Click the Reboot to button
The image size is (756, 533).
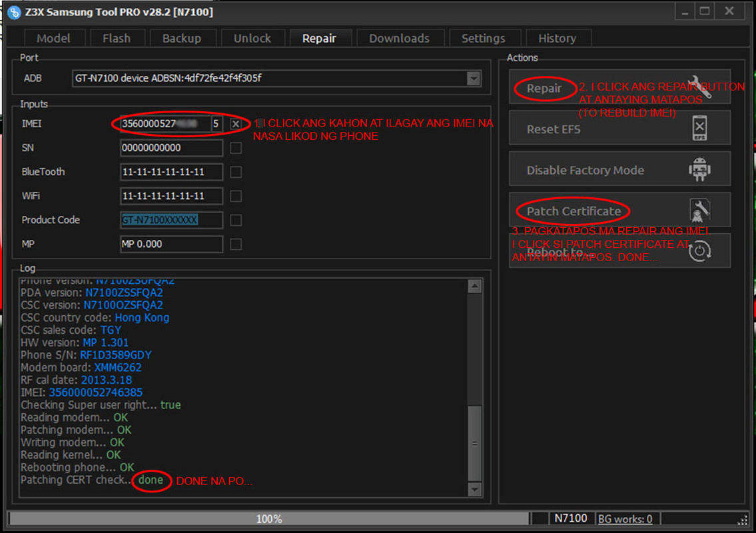(619, 251)
